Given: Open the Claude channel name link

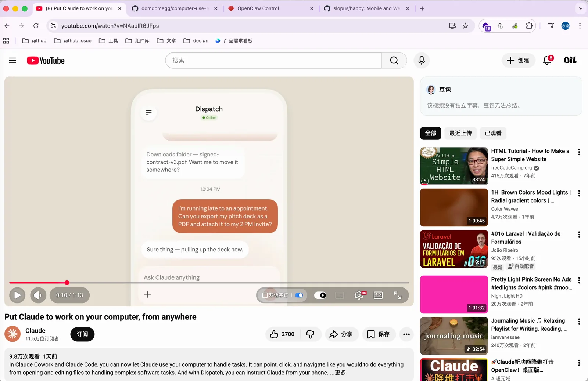Looking at the screenshot, I should coord(35,331).
